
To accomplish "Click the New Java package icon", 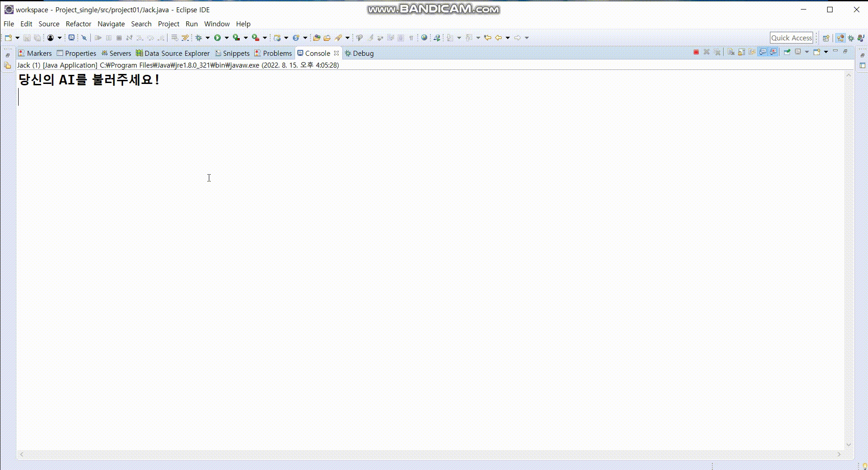I will (277, 38).
